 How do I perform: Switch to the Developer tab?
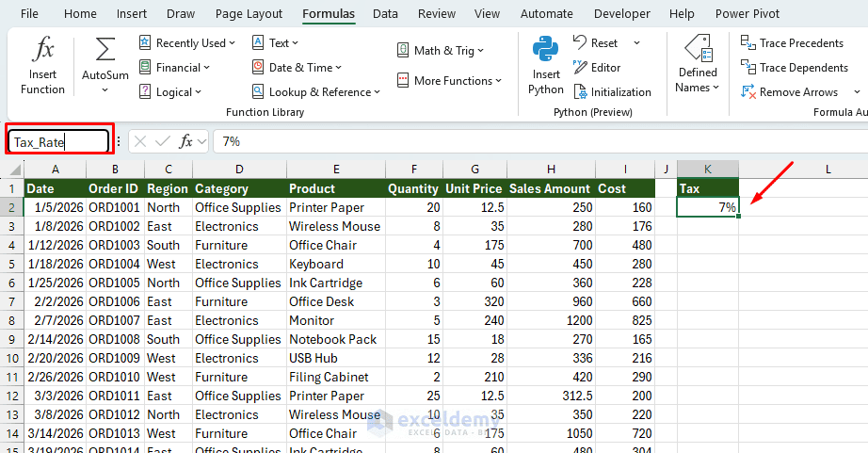(622, 13)
